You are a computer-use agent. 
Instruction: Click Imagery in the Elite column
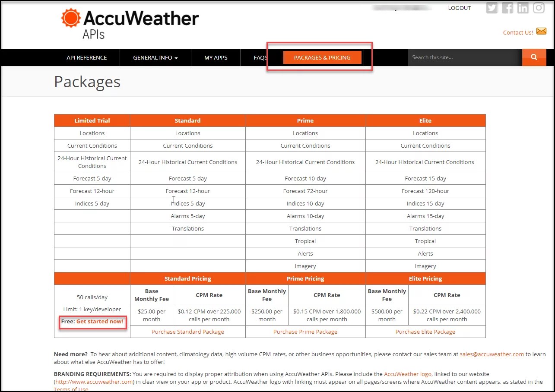pos(425,266)
